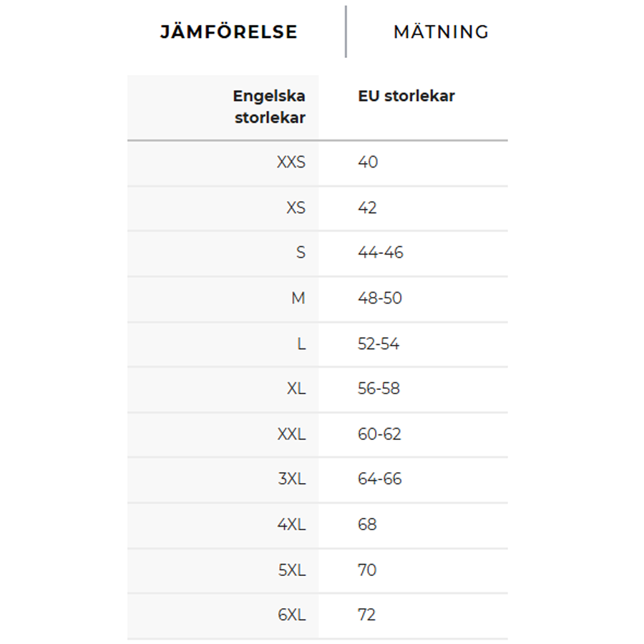Select the XXL size label
Screen dimensions: 644x644
tap(292, 434)
